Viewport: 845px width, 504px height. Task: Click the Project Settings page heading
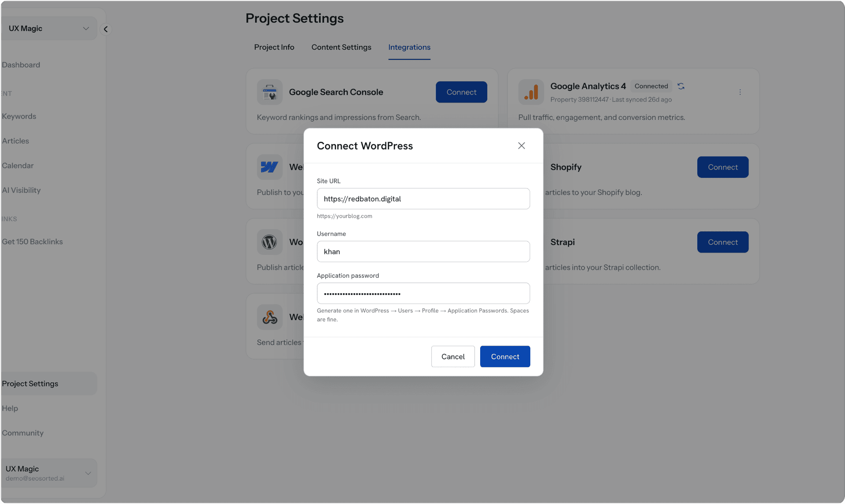click(x=294, y=18)
